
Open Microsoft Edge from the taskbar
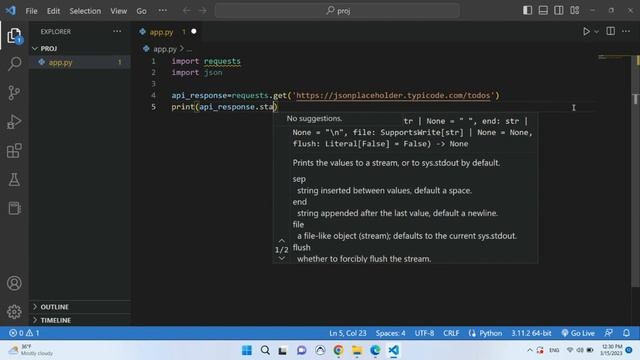coord(375,350)
